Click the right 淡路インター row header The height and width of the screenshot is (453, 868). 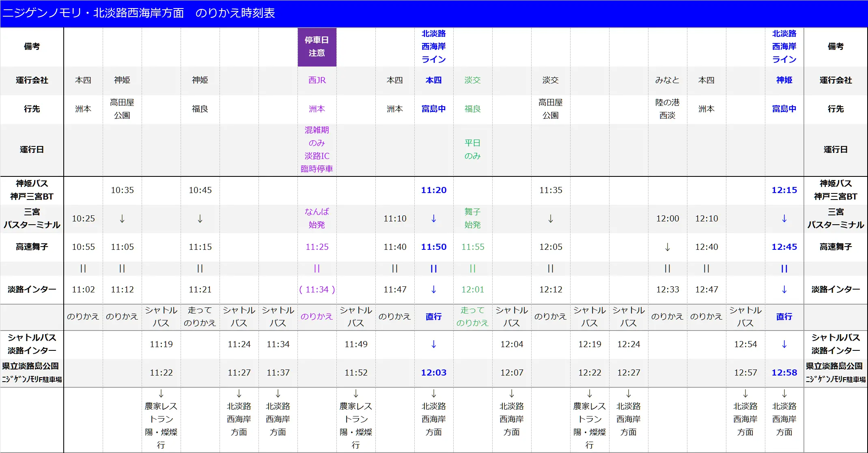click(x=836, y=289)
